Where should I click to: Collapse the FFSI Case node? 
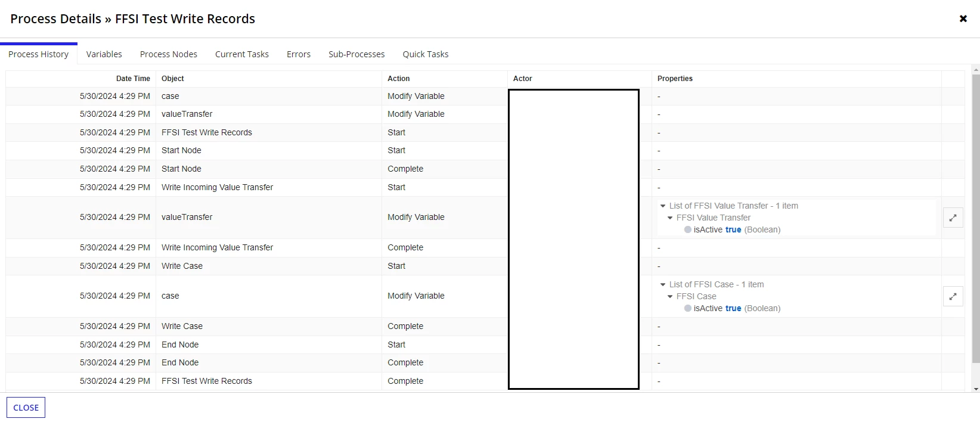tap(670, 296)
